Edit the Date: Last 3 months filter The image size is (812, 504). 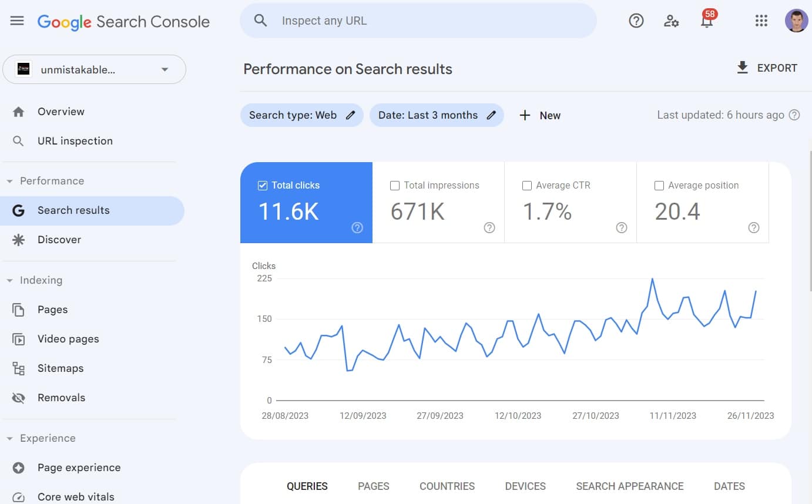click(x=437, y=115)
